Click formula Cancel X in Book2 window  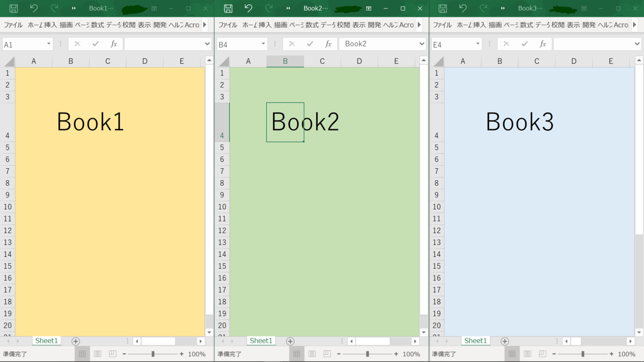point(292,44)
